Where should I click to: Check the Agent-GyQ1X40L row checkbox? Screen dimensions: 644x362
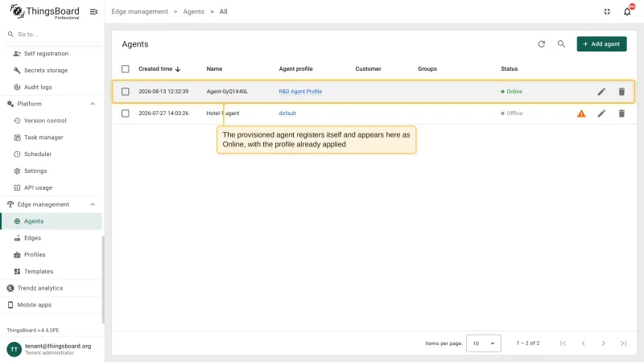click(x=126, y=92)
